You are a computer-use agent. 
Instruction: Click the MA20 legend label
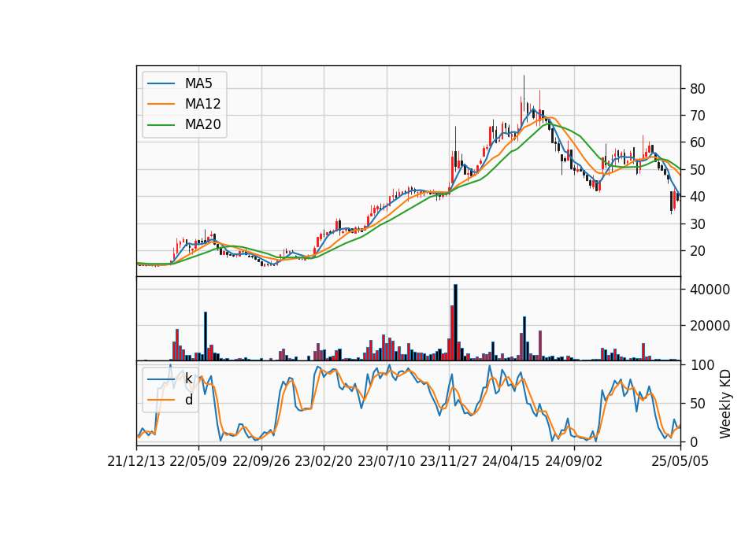[x=202, y=124]
